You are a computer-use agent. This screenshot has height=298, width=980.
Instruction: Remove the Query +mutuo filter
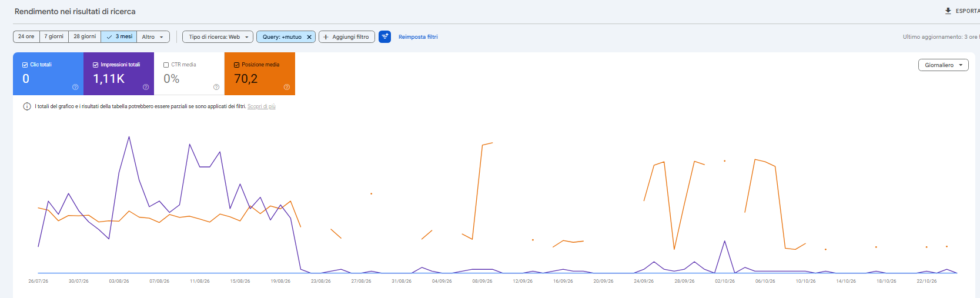pyautogui.click(x=309, y=37)
